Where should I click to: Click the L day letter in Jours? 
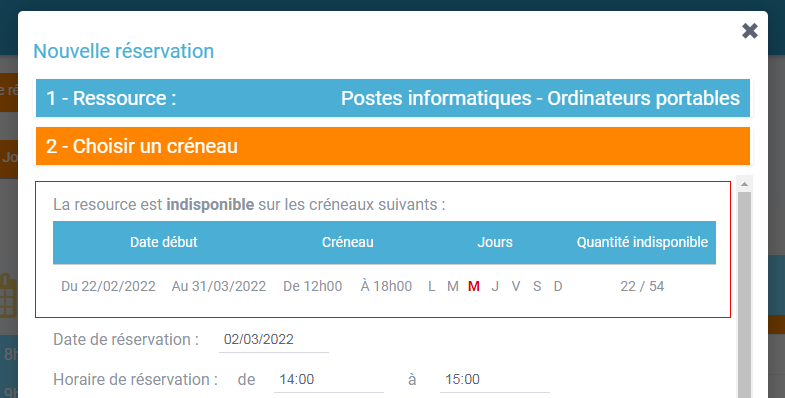tap(432, 286)
